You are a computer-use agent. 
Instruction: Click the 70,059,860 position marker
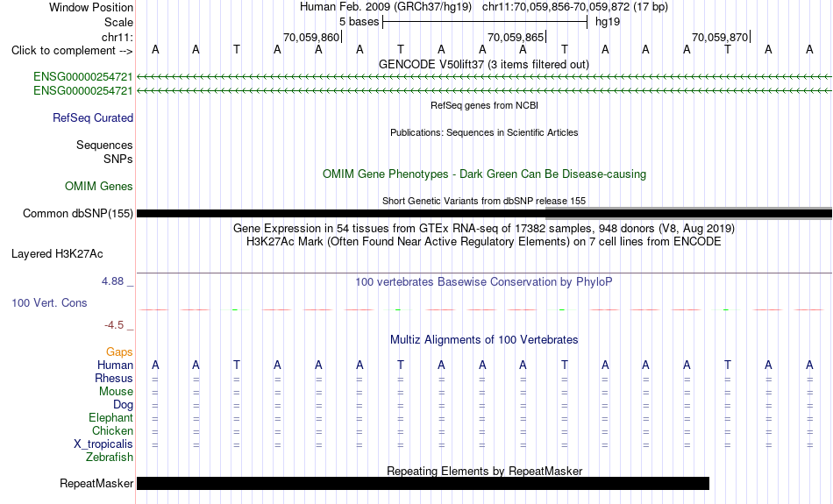(311, 37)
